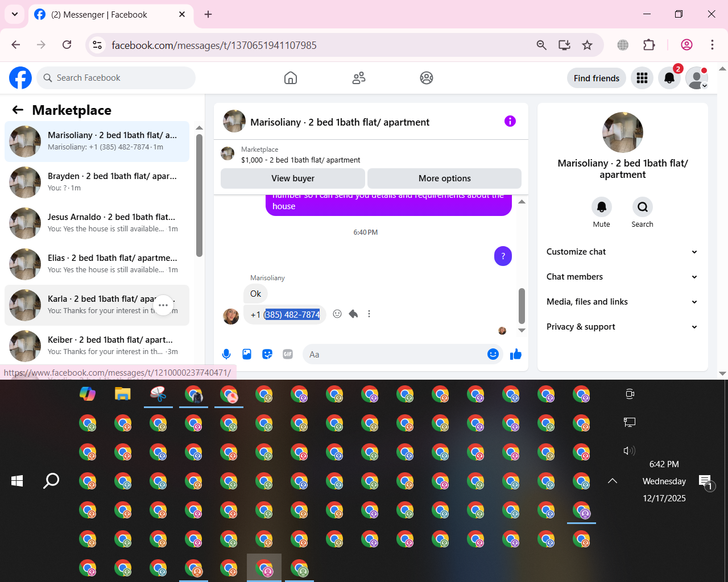The height and width of the screenshot is (582, 728).
Task: Click Find friends button
Action: click(597, 78)
